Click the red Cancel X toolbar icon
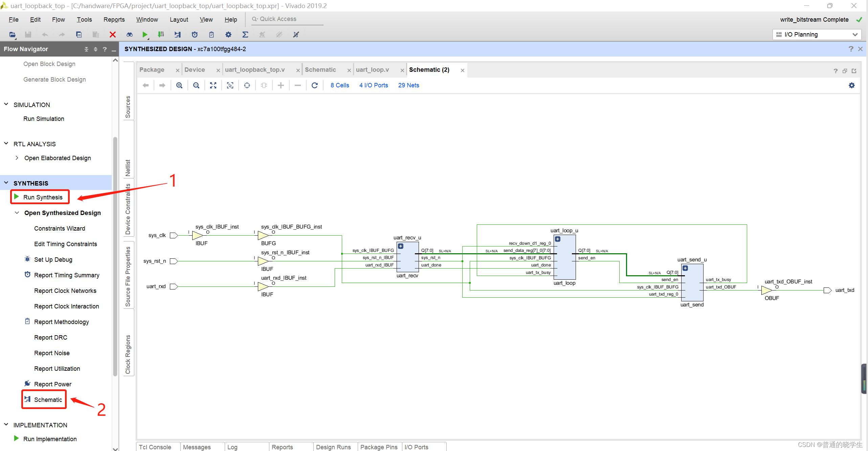 coord(113,35)
